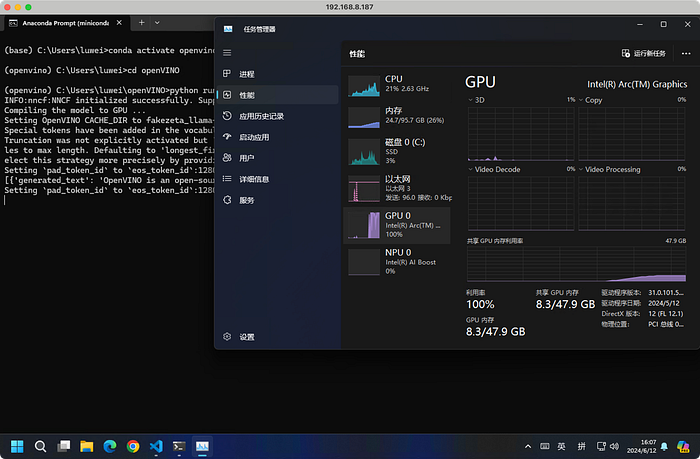The height and width of the screenshot is (459, 700).
Task: Click the 共享 GPU 内存利用率 usage graph
Action: (x=576, y=264)
